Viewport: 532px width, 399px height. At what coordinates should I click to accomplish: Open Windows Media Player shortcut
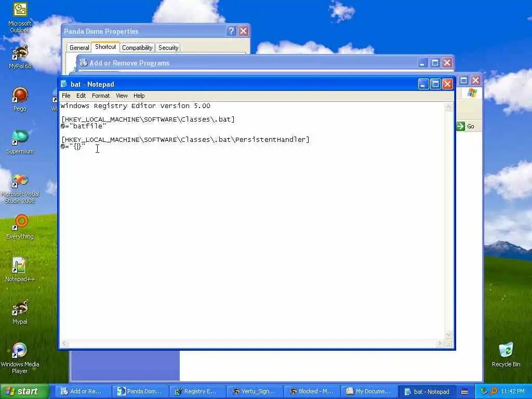[20, 358]
